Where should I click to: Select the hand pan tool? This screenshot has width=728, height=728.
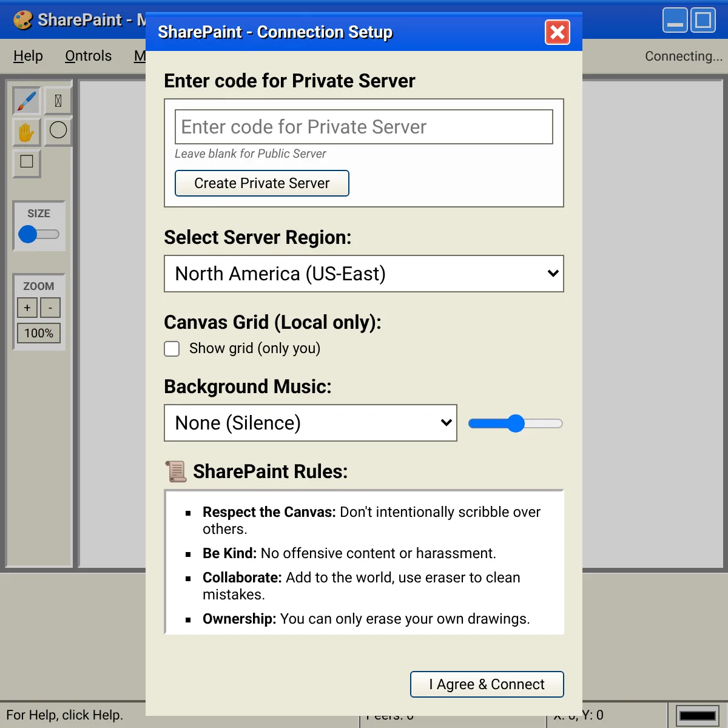(x=27, y=131)
